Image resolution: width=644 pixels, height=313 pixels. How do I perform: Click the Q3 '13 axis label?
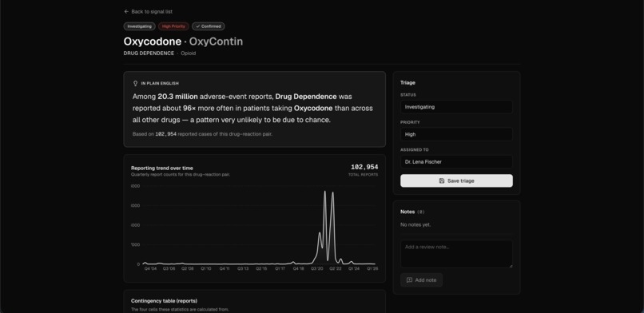tap(243, 269)
